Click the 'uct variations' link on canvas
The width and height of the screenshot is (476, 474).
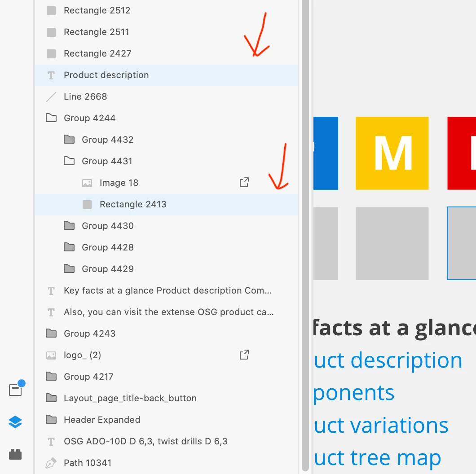coord(381,425)
